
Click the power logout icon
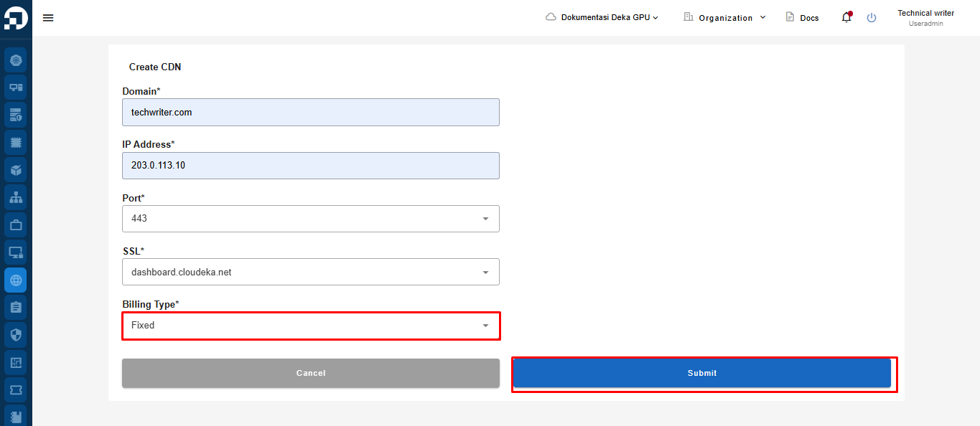872,18
